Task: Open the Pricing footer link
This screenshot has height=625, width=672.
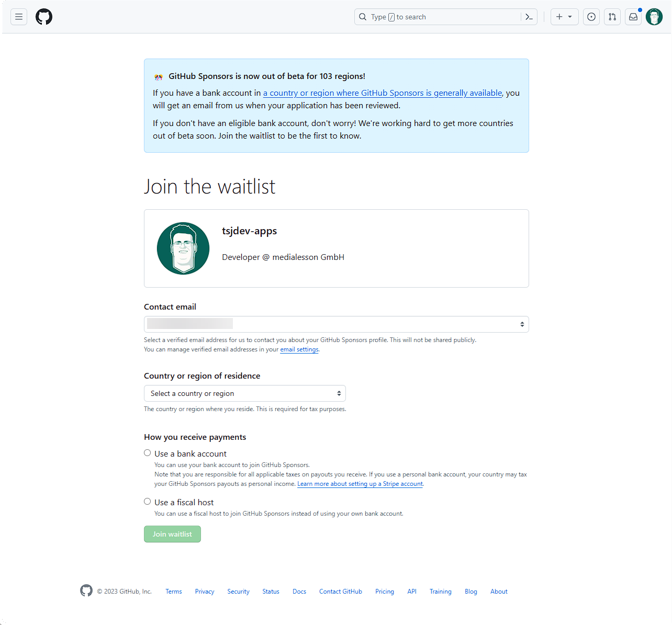Action: (x=385, y=592)
